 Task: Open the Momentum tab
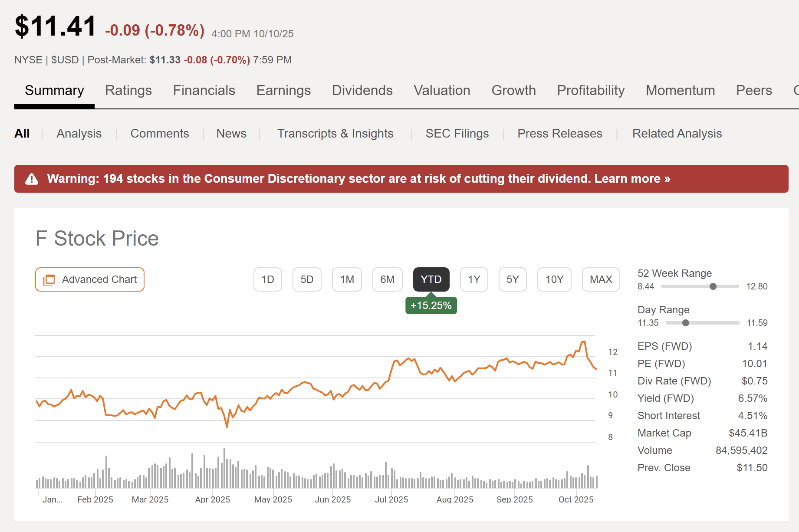(680, 90)
